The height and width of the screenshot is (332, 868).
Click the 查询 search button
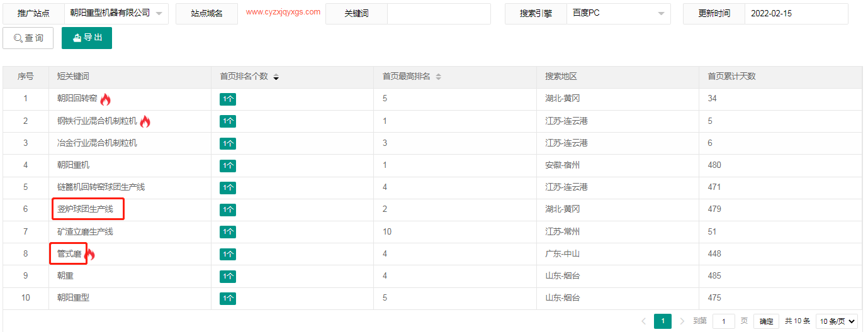(28, 38)
